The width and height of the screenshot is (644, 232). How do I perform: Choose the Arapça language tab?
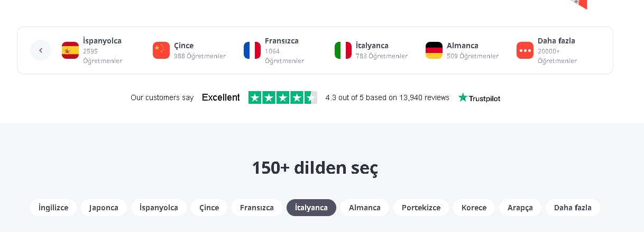(x=520, y=208)
